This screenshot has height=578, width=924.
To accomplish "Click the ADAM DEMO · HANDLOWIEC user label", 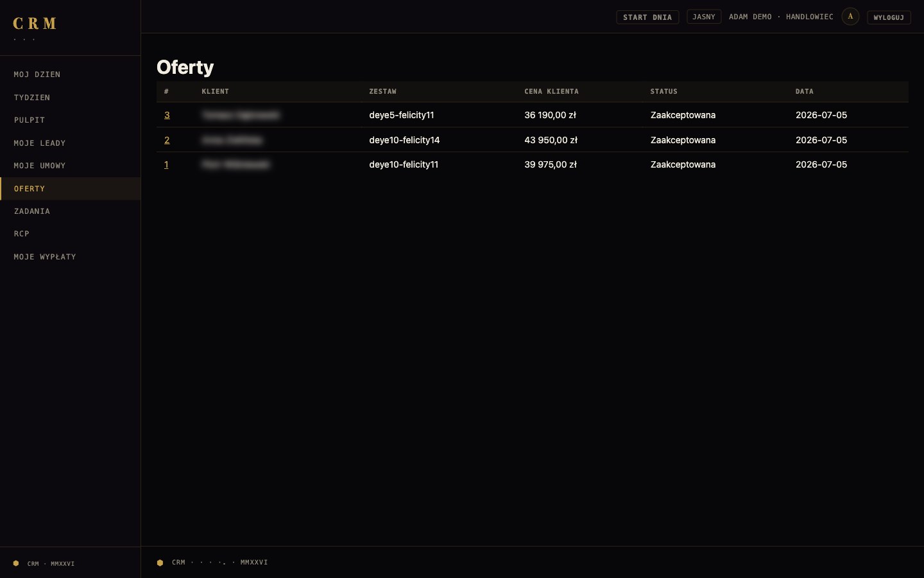I will (781, 17).
